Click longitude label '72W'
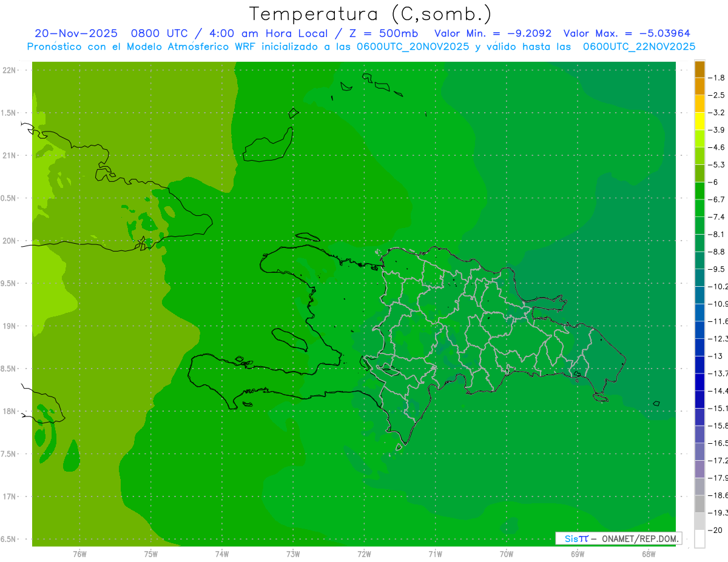This screenshot has height=562, width=728. point(365,554)
